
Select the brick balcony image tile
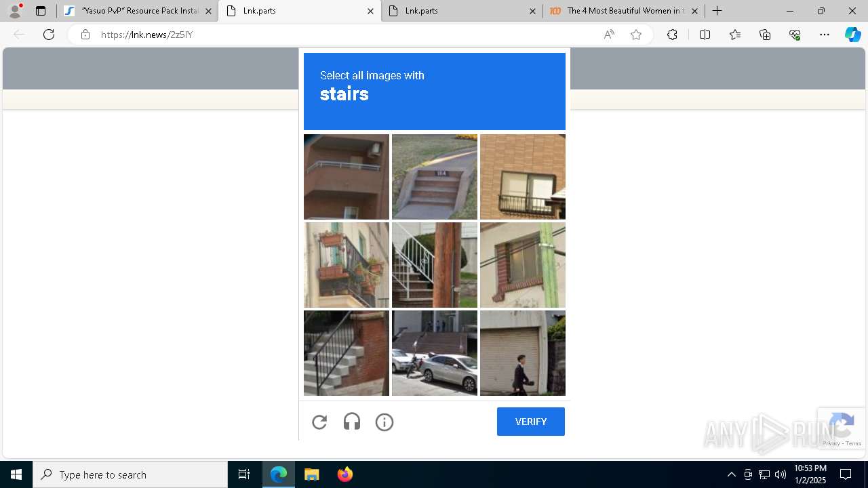347,177
